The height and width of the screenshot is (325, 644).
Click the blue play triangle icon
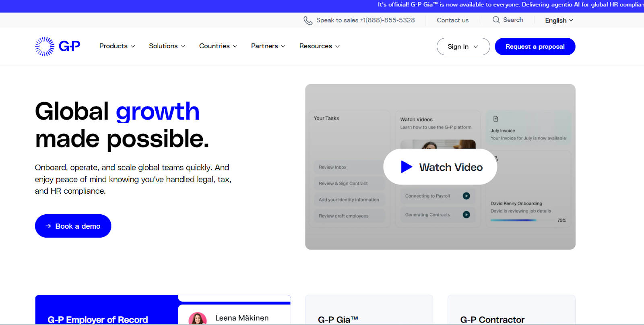point(407,167)
